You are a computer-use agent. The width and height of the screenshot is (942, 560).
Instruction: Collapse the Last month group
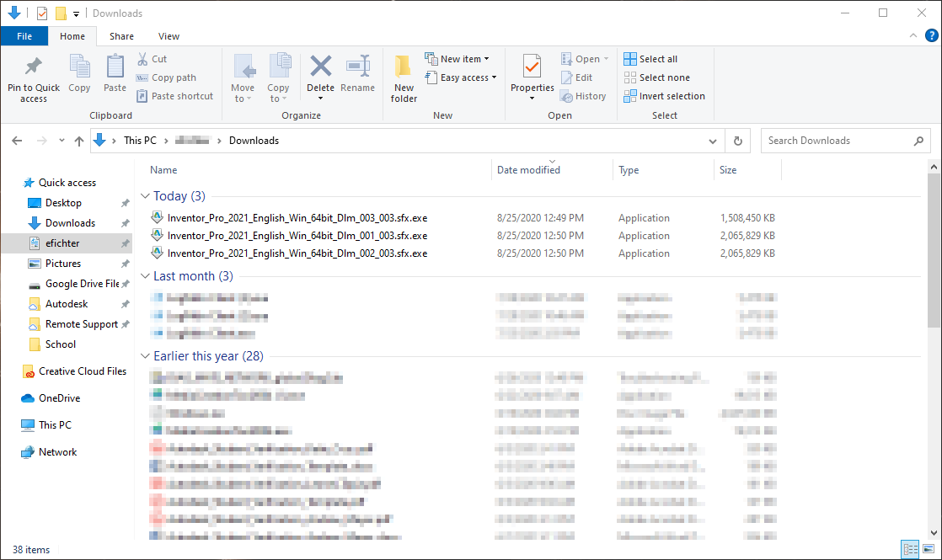(x=145, y=276)
